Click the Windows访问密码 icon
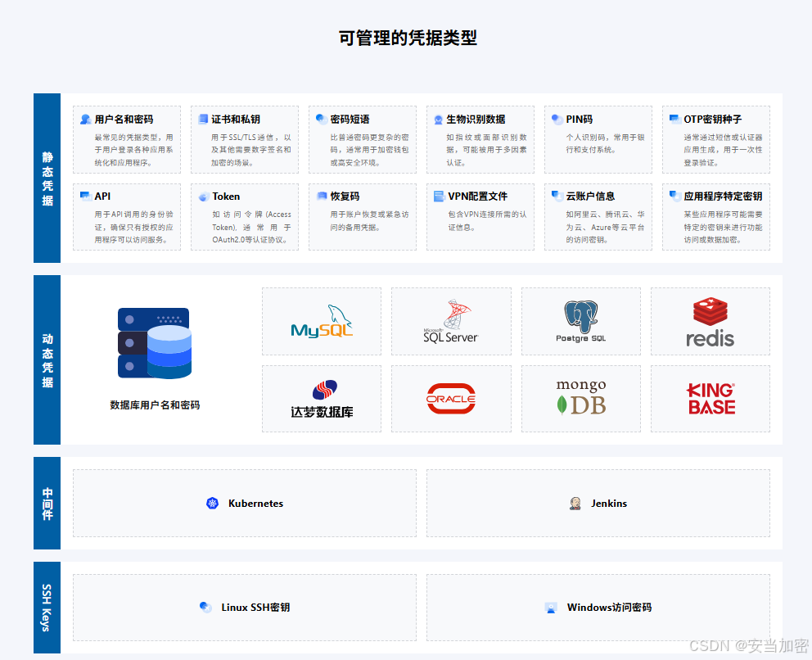Image resolution: width=812 pixels, height=660 pixels. coord(551,608)
